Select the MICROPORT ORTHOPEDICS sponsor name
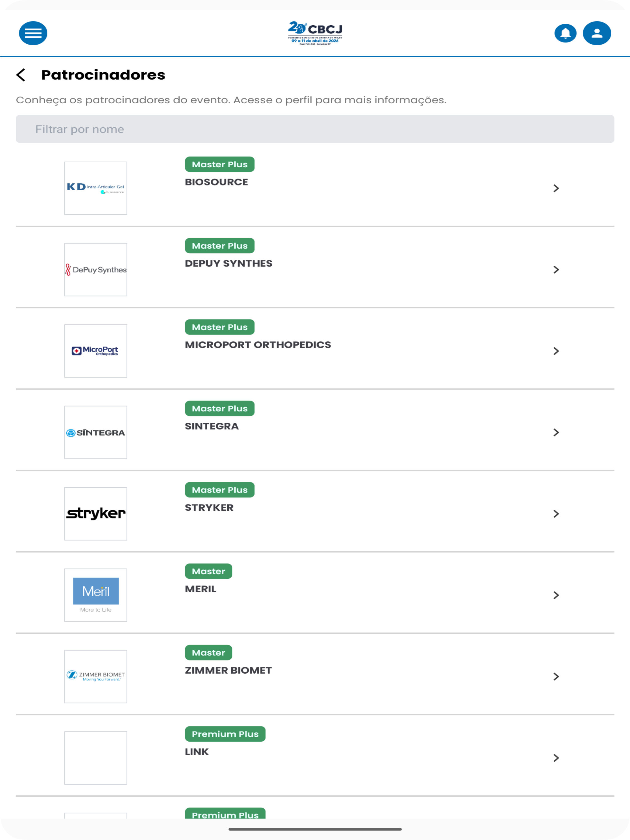The width and height of the screenshot is (630, 840). (x=257, y=345)
